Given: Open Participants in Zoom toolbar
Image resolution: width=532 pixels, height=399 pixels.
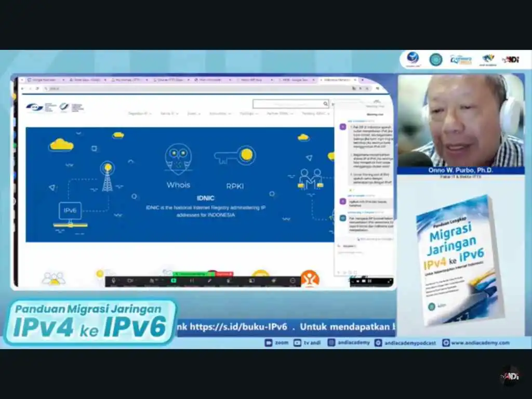Looking at the screenshot, I should (153, 281).
